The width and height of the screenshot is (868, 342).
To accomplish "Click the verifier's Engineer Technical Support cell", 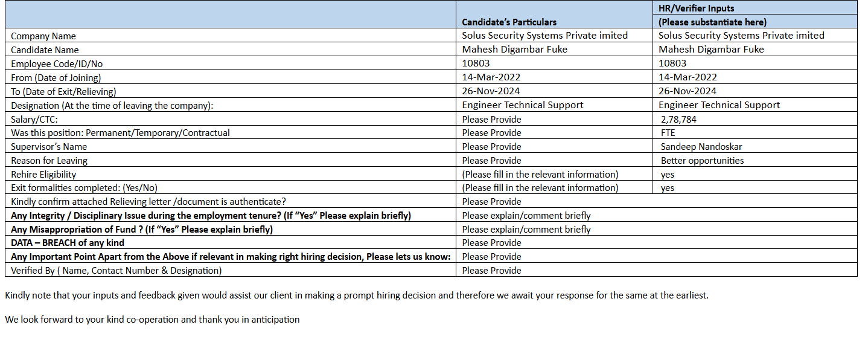I will click(719, 105).
